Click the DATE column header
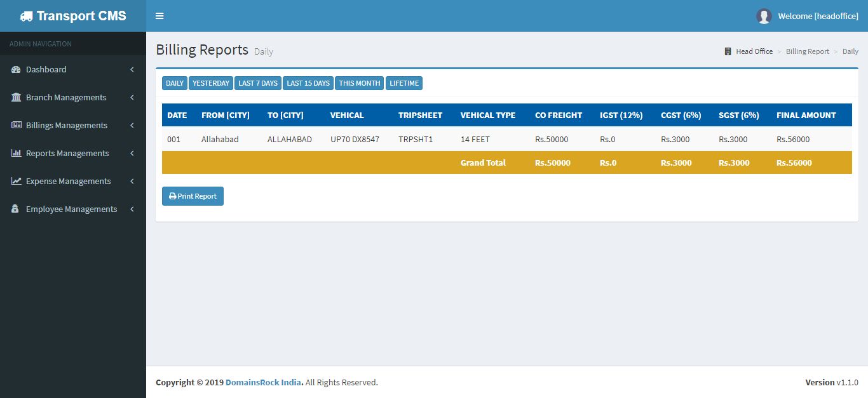This screenshot has width=868, height=398. coord(177,115)
